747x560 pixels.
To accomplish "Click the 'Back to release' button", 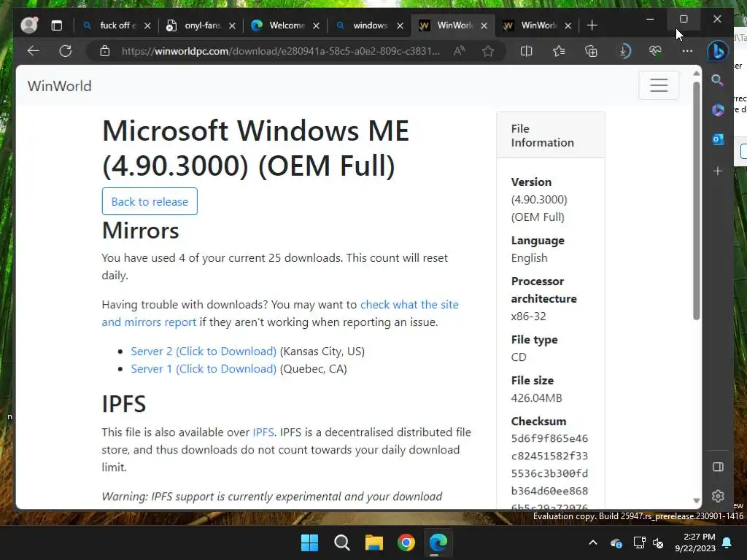I will pyautogui.click(x=150, y=201).
